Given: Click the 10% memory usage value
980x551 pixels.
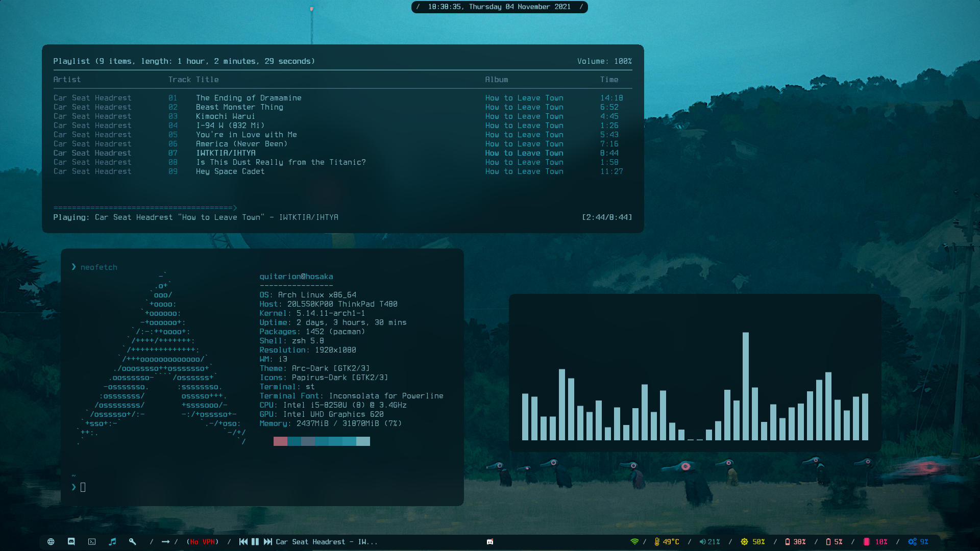Looking at the screenshot, I should 881,542.
